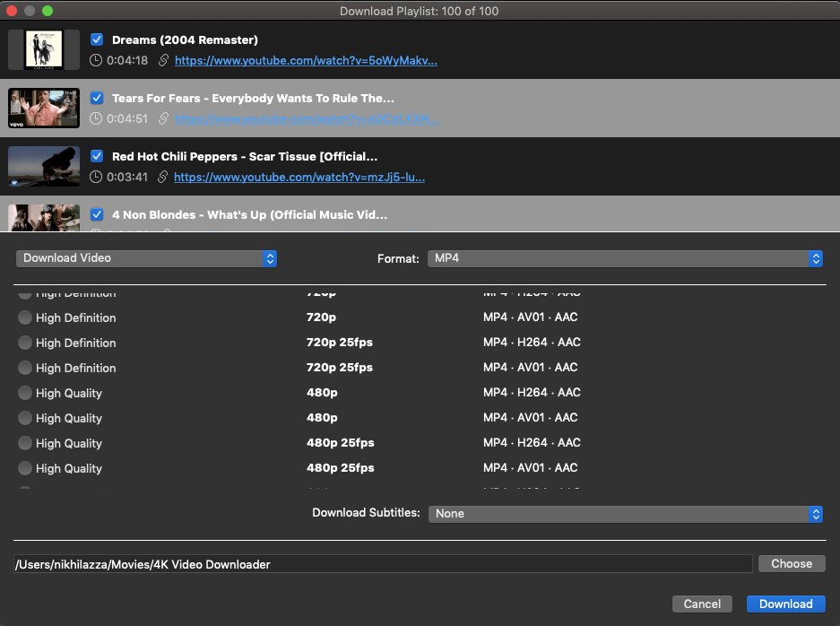Open Tears For Fears YouTube link
This screenshot has height=626, width=840.
[307, 119]
